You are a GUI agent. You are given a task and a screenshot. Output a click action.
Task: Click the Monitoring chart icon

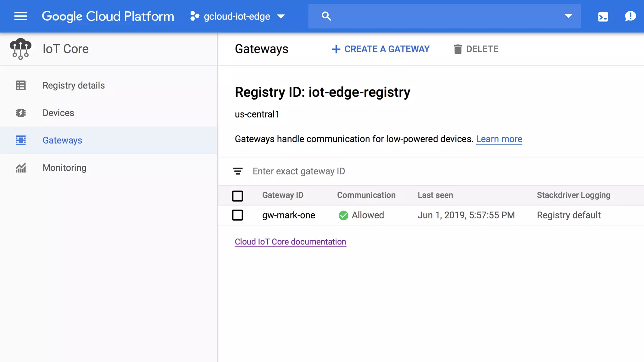[21, 168]
